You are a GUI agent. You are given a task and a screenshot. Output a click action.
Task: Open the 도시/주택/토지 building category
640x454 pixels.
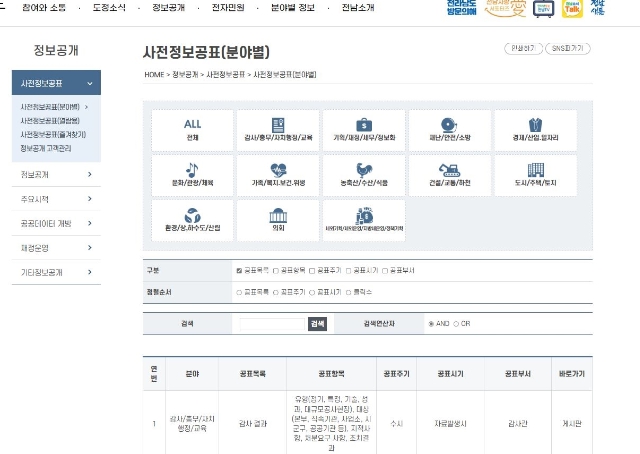(535, 175)
